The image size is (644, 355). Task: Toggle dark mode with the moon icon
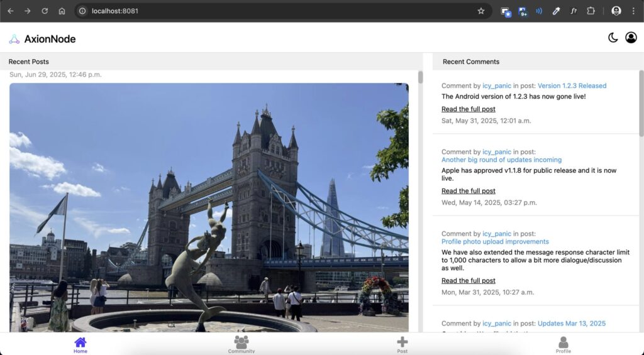pos(613,38)
